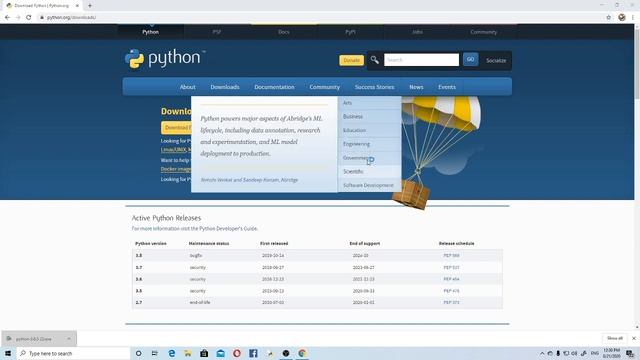640x360 pixels.
Task: Choose Software Development in submenu
Action: 369,185
